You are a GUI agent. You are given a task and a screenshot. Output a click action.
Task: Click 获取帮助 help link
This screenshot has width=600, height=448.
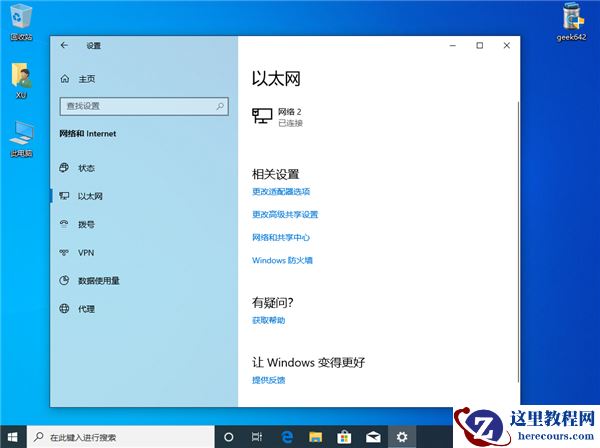pyautogui.click(x=269, y=320)
